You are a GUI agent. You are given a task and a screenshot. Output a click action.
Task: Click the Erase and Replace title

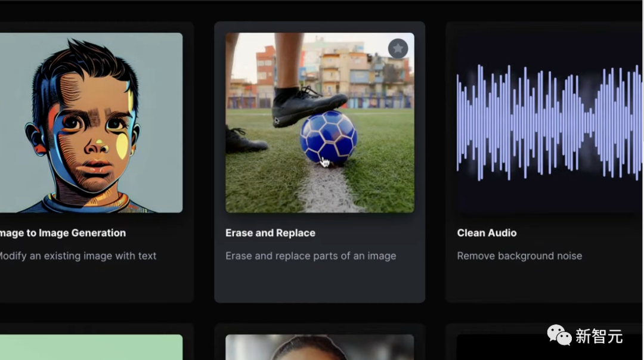[270, 232]
